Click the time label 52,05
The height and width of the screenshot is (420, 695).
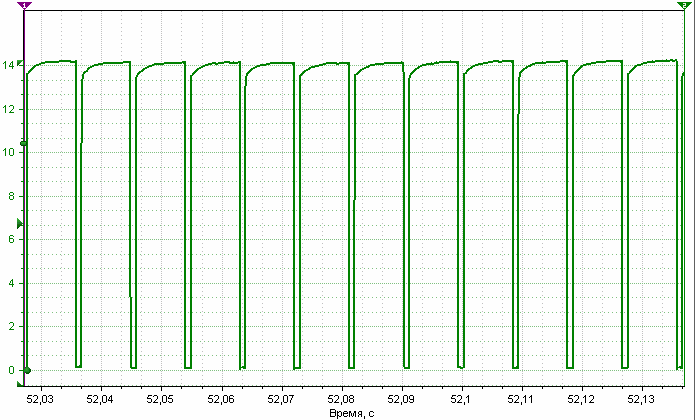click(160, 399)
